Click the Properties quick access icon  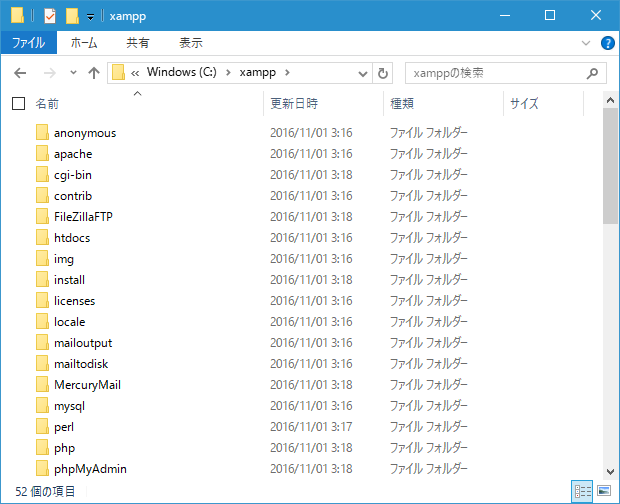(50, 16)
